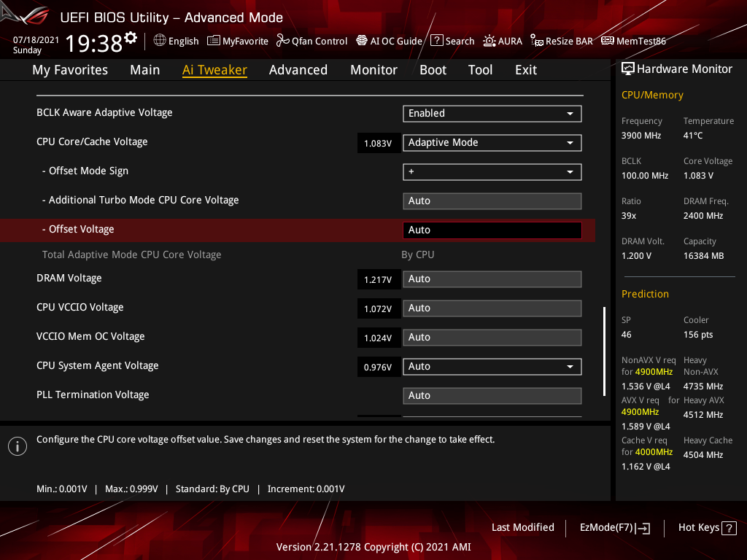
Task: Switch to the Monitor tab
Action: coord(373,69)
